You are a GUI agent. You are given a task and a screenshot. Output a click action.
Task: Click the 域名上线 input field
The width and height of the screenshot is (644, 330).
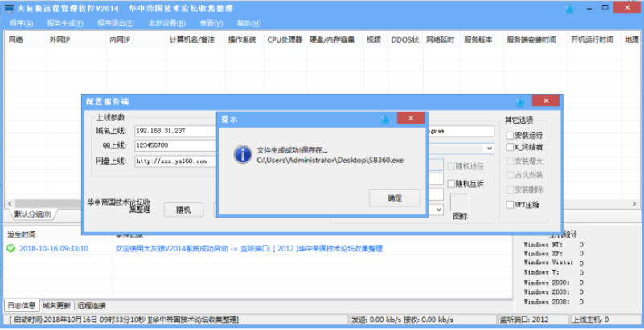(175, 131)
